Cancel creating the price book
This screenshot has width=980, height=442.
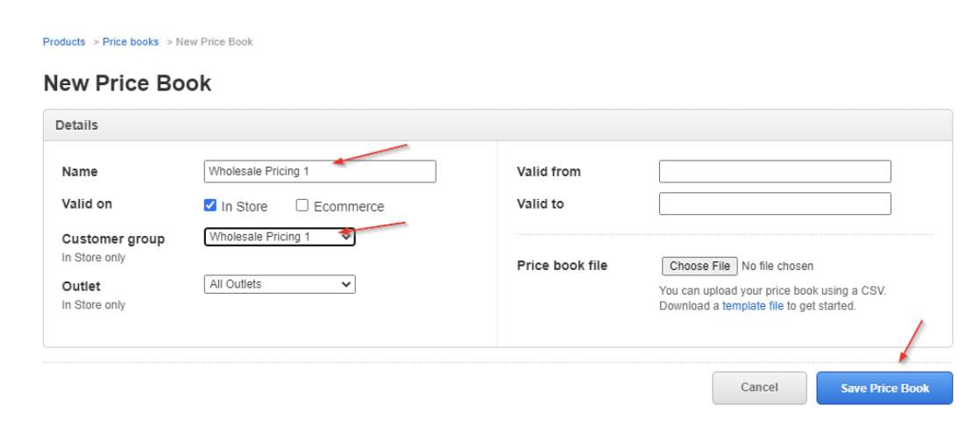758,388
